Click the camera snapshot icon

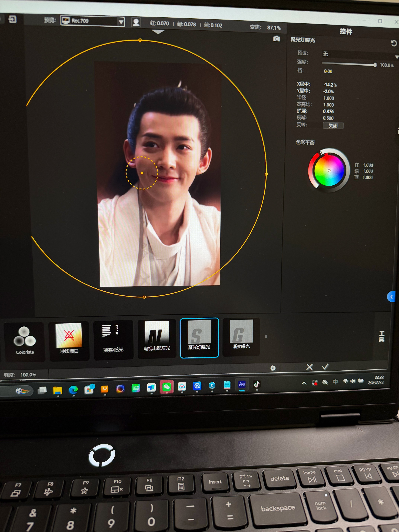(x=277, y=39)
